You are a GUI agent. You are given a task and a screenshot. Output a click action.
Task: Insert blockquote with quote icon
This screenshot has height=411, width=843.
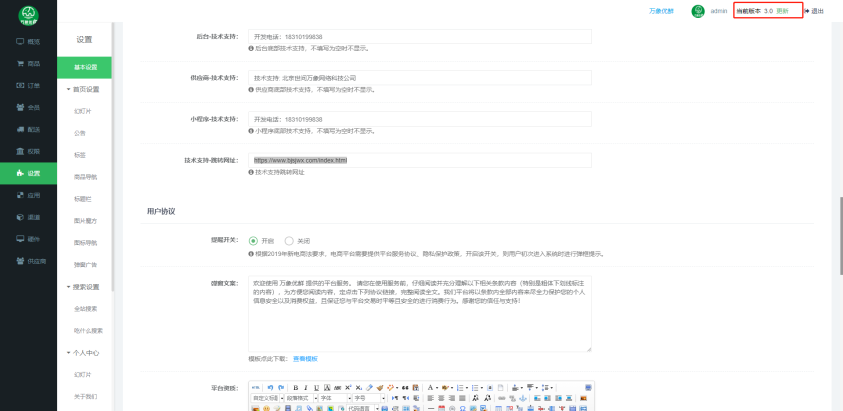click(405, 387)
